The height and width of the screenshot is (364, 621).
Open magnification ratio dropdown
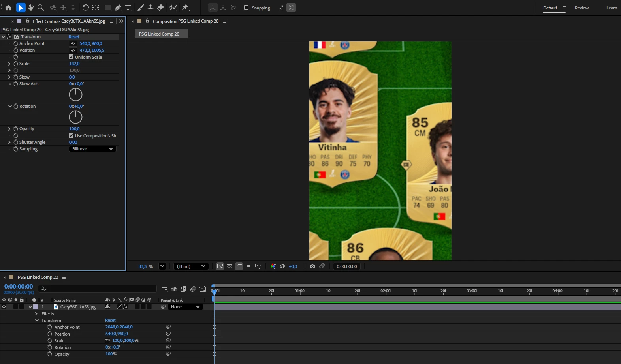[162, 266]
